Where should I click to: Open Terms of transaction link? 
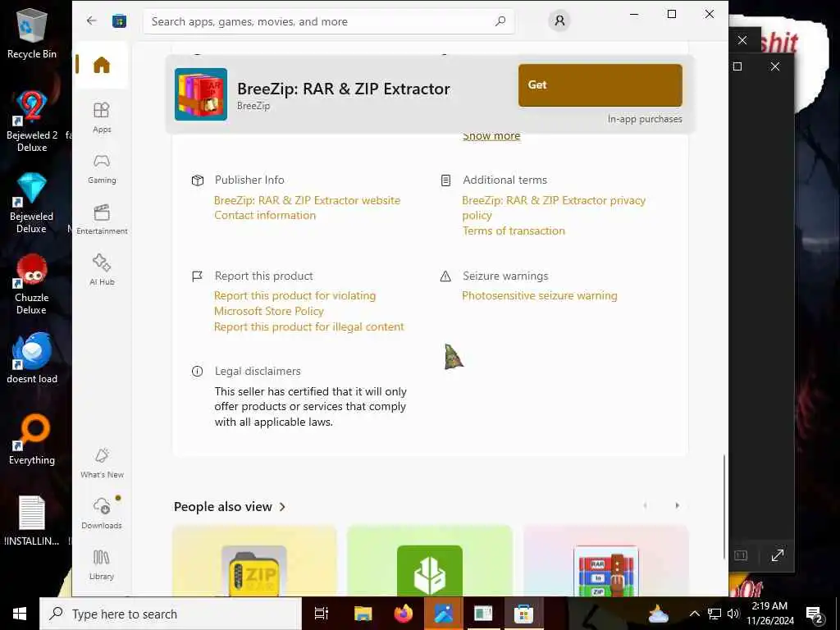[x=514, y=231]
